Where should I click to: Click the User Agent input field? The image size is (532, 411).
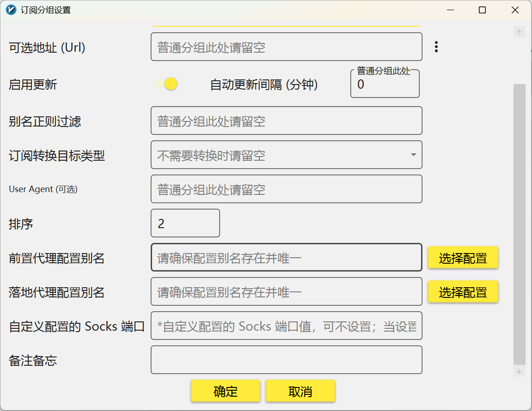[x=287, y=189]
